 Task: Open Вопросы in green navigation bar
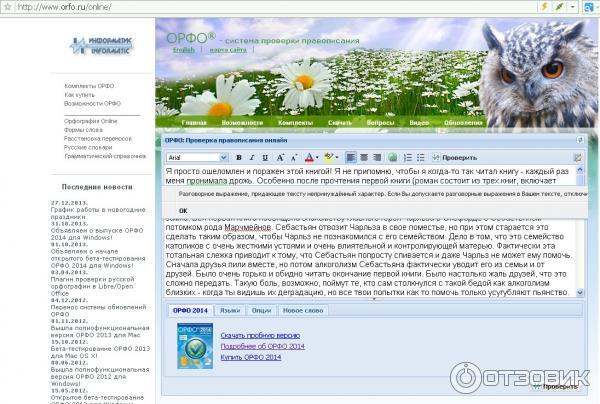pos(380,122)
